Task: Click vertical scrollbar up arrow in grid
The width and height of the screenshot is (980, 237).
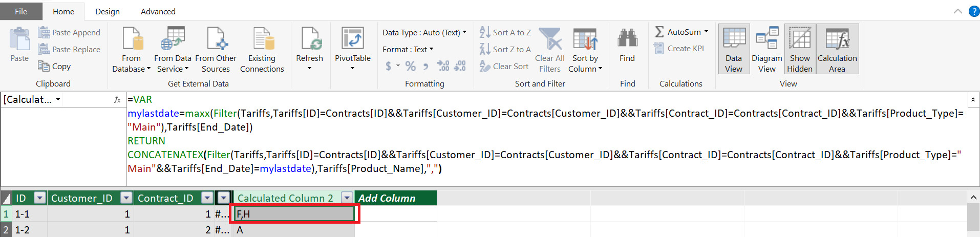Action: [x=973, y=198]
